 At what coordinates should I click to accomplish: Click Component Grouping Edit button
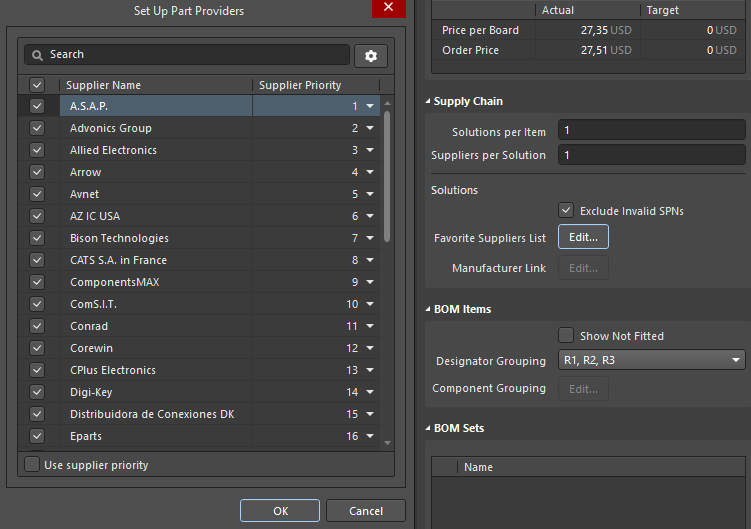tap(583, 389)
